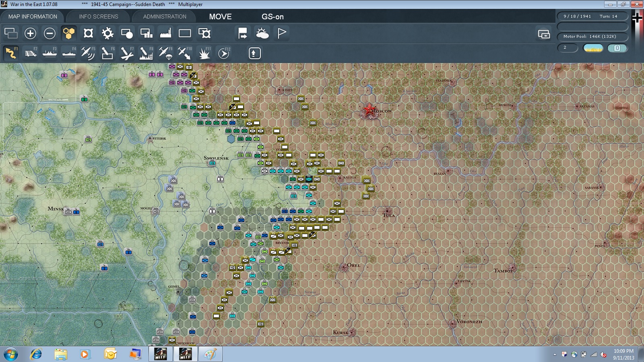Click the small field showing 2

click(568, 47)
